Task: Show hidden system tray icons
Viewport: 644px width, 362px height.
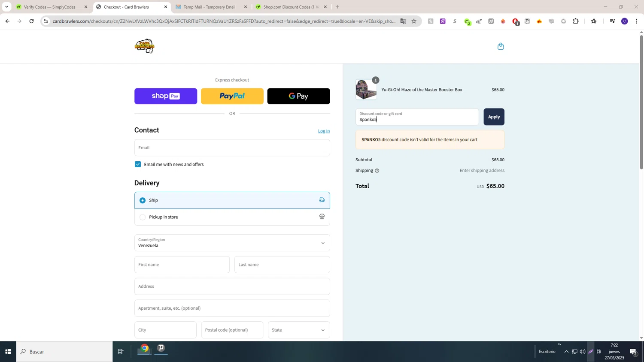Action: (566, 352)
